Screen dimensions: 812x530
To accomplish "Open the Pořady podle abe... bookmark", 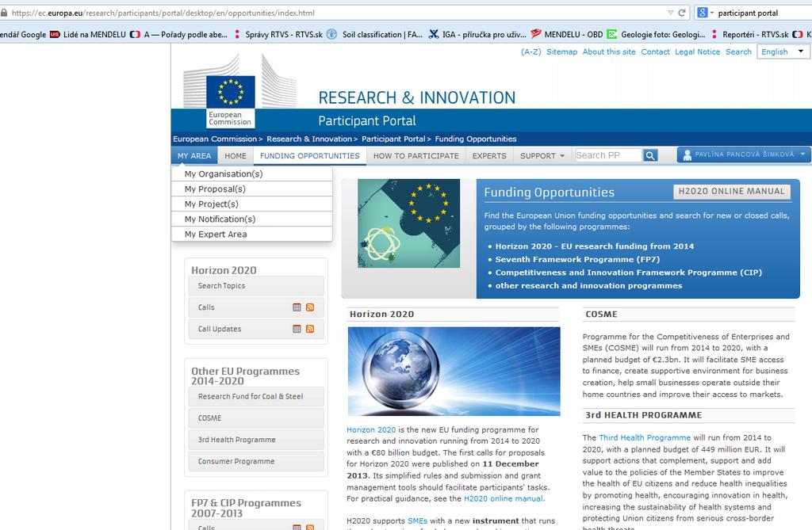I will click(178, 35).
